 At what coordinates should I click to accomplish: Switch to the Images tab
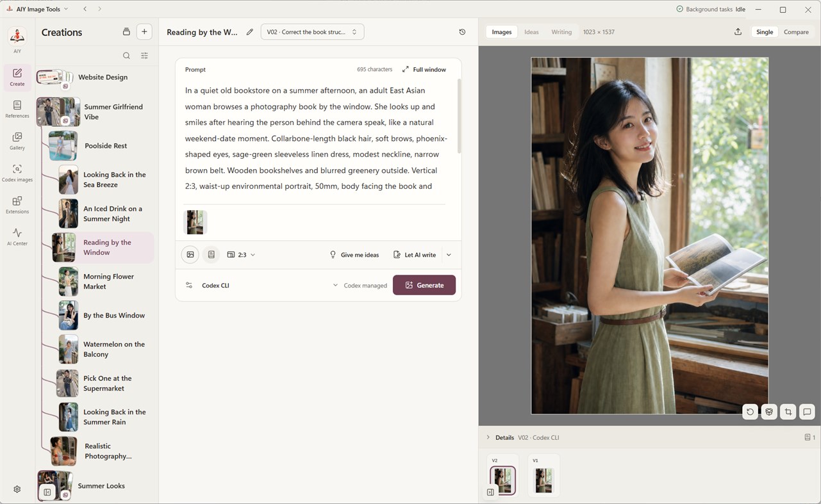click(502, 32)
